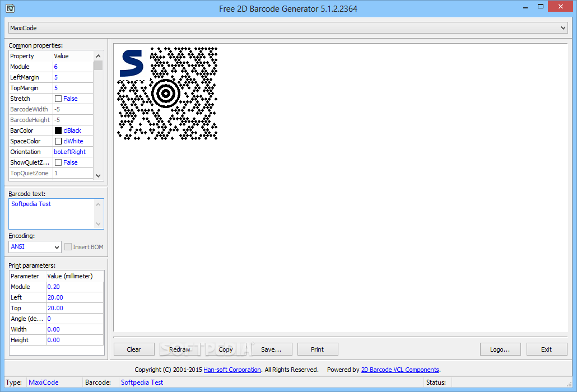Click the blue S logo in preview
This screenshot has height=392, width=577.
tap(132, 63)
